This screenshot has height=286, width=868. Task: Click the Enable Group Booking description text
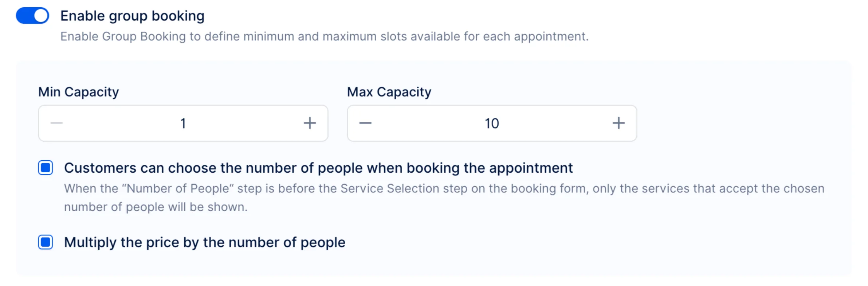324,36
